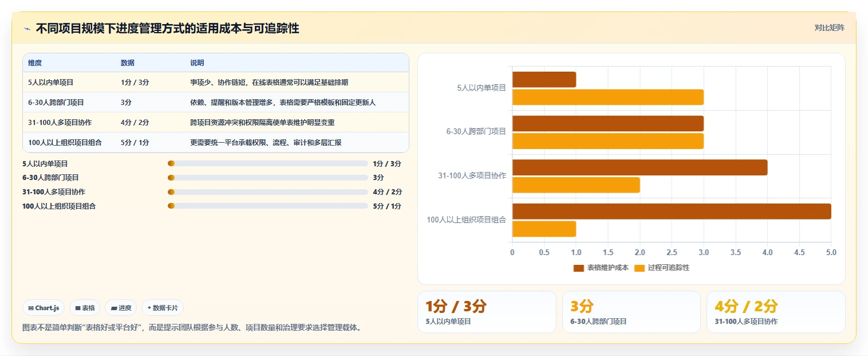
Task: Select the 进度 tag chip
Action: pyautogui.click(x=121, y=308)
